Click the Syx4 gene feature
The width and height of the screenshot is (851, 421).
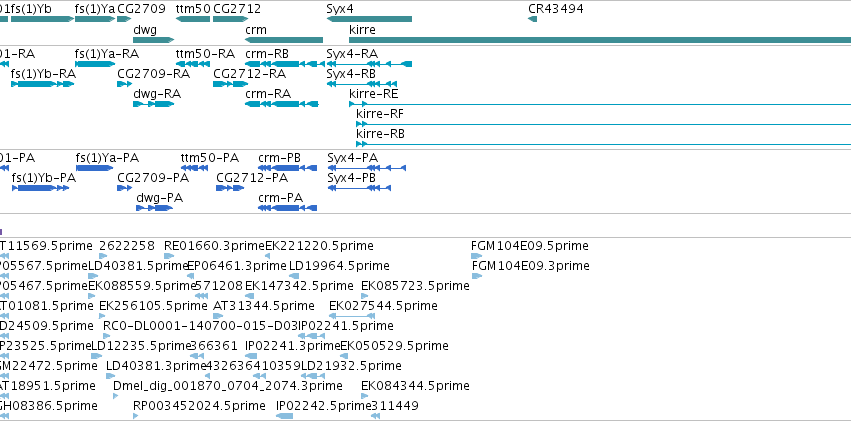369,19
